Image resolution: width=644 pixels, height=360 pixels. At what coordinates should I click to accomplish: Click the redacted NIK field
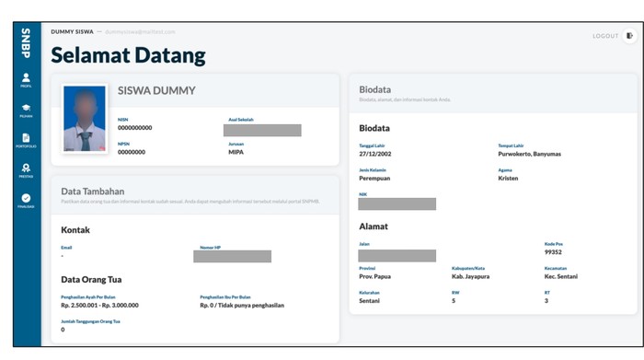click(397, 203)
